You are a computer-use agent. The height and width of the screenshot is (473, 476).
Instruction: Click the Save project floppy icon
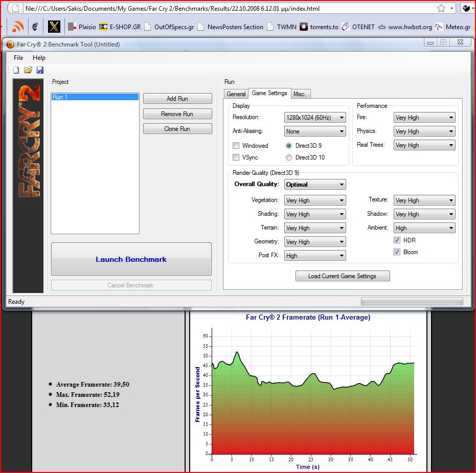[40, 70]
